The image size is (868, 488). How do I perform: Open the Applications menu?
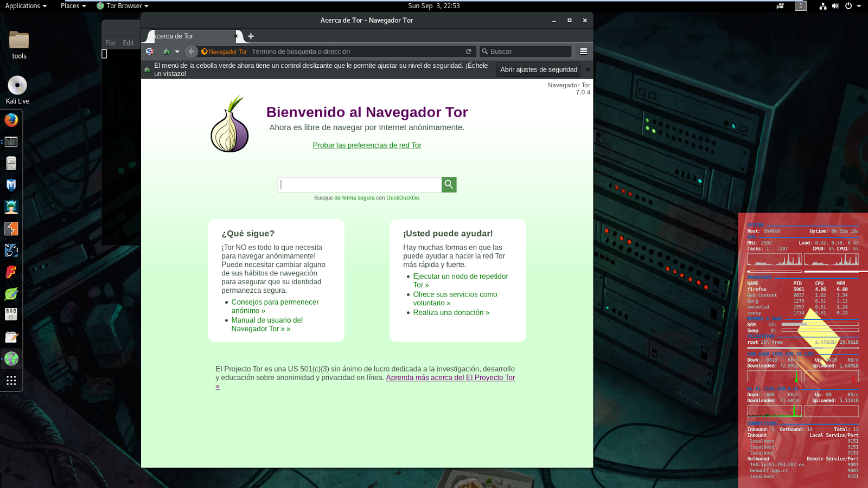[x=25, y=5]
